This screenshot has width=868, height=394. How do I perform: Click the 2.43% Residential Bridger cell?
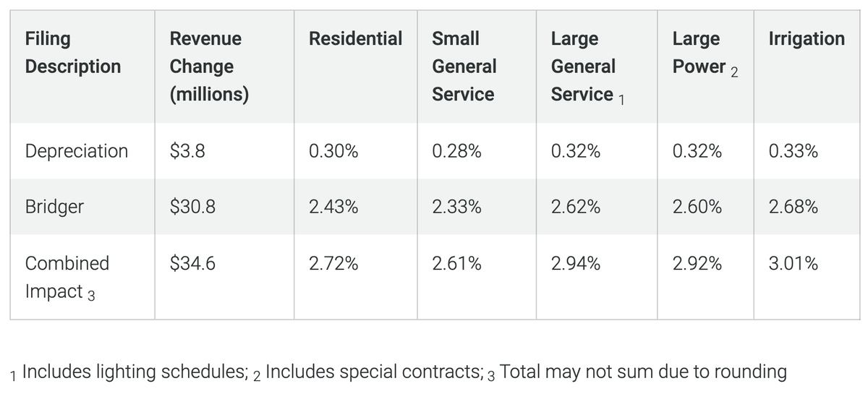tap(333, 207)
